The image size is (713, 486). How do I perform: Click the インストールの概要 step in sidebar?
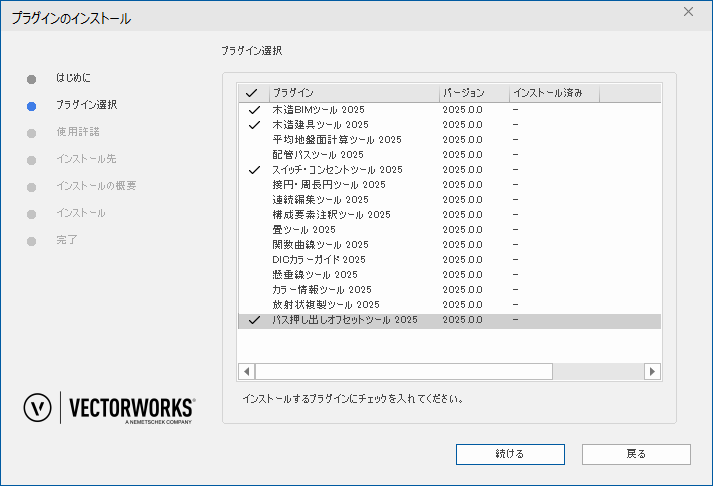pos(96,186)
